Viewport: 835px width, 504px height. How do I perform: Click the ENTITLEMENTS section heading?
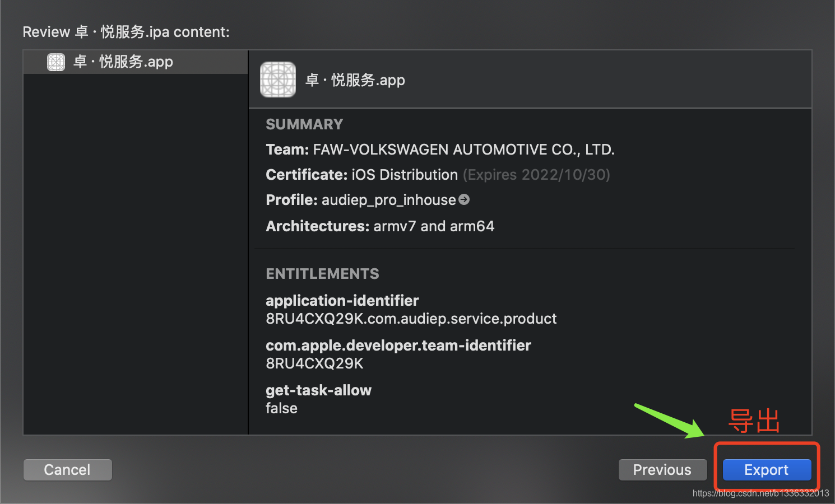322,274
